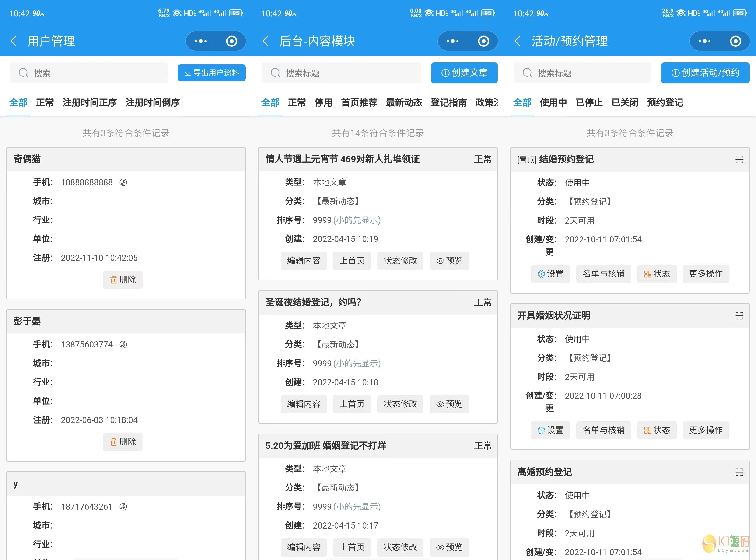756x560 pixels.
Task: Click search magnifier icon in 用户管理
Action: click(23, 73)
